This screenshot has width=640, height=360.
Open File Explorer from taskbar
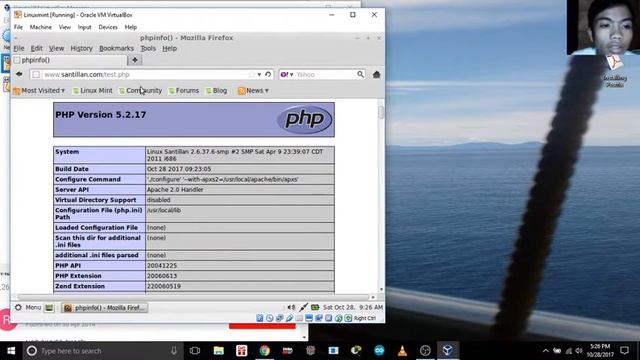[x=219, y=351]
